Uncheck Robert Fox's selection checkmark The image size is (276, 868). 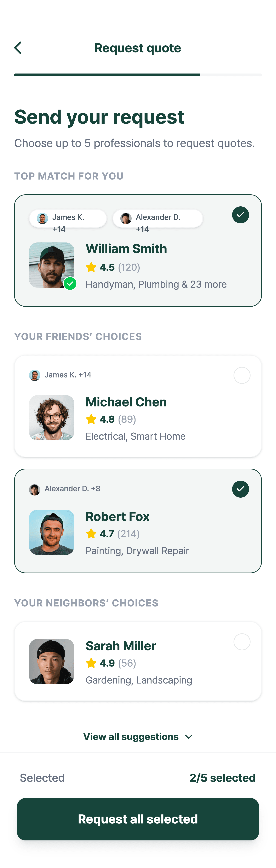(241, 489)
